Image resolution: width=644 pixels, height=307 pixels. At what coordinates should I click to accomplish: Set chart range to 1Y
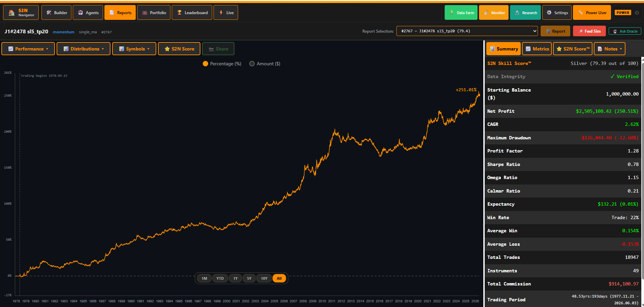pos(235,278)
